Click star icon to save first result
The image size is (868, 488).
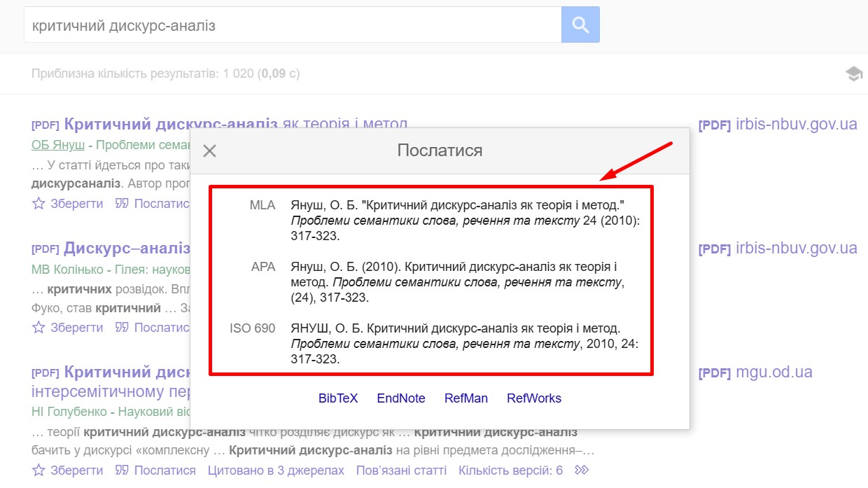click(38, 204)
